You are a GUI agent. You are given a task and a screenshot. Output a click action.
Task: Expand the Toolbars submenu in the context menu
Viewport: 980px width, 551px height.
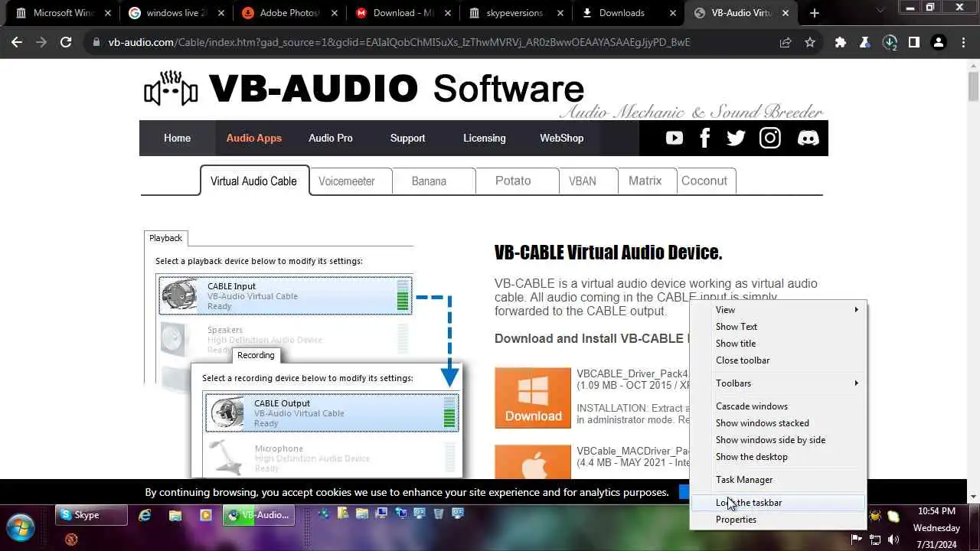point(779,383)
